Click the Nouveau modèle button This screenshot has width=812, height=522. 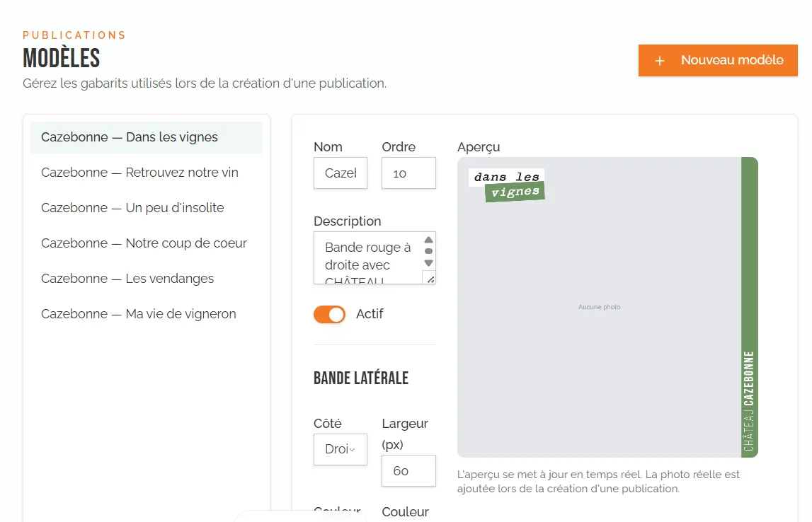(x=717, y=61)
